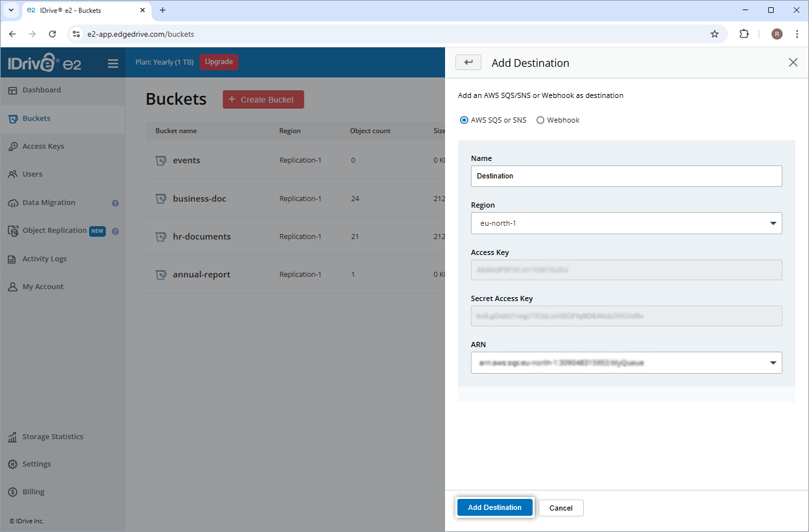This screenshot has height=532, width=809.
Task: Select the Webhook radio button
Action: 540,120
